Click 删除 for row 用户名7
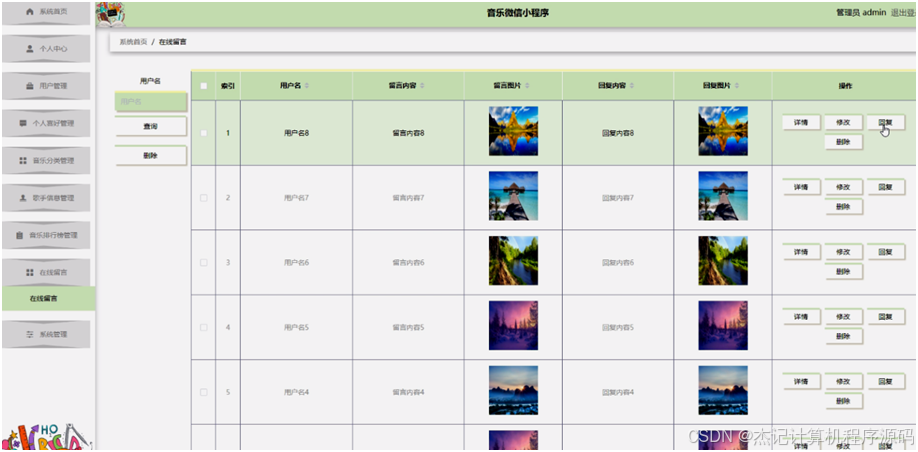 [x=843, y=207]
